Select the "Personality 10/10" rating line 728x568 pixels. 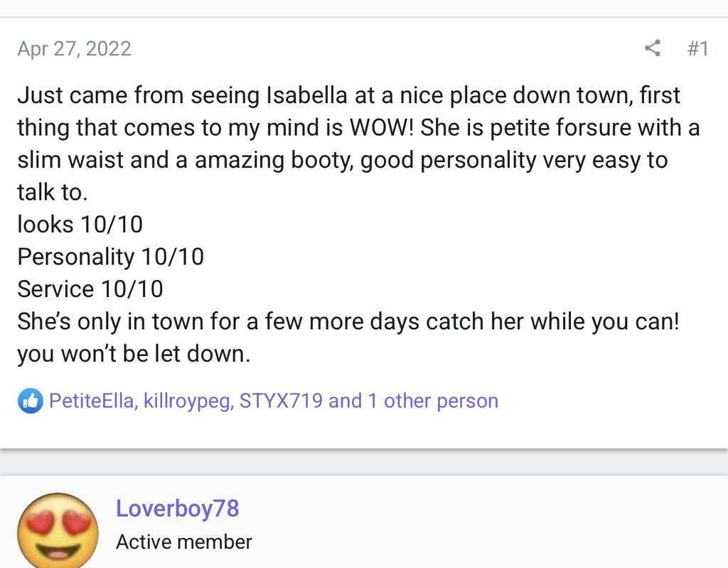coord(110,257)
